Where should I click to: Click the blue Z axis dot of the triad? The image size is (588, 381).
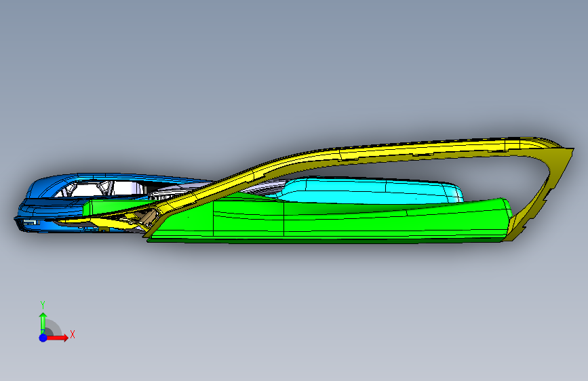coord(43,338)
